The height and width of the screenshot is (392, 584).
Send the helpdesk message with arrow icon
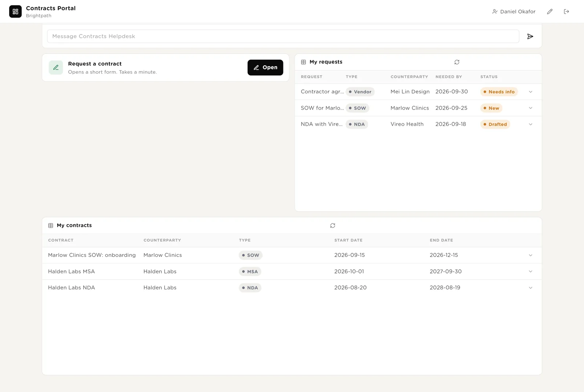530,36
